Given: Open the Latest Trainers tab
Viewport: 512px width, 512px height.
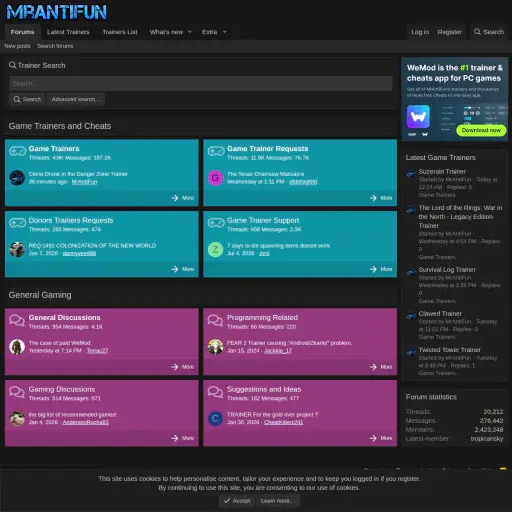Looking at the screenshot, I should (x=68, y=32).
